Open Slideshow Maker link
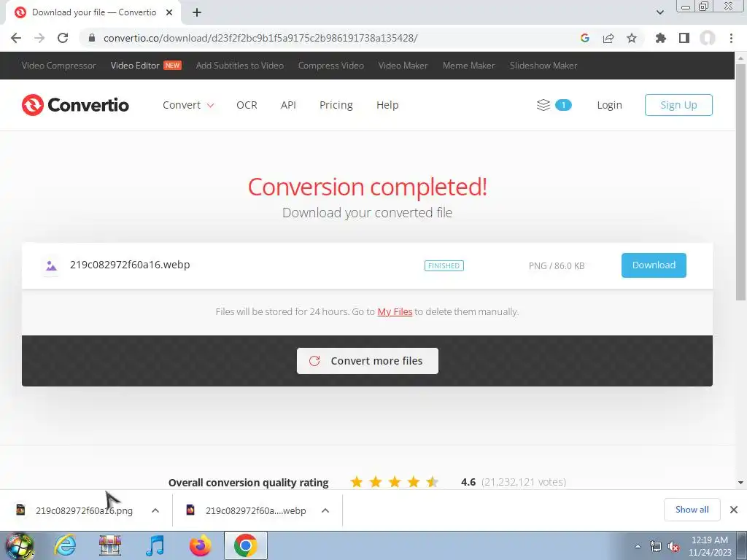The image size is (747, 560). (x=543, y=66)
